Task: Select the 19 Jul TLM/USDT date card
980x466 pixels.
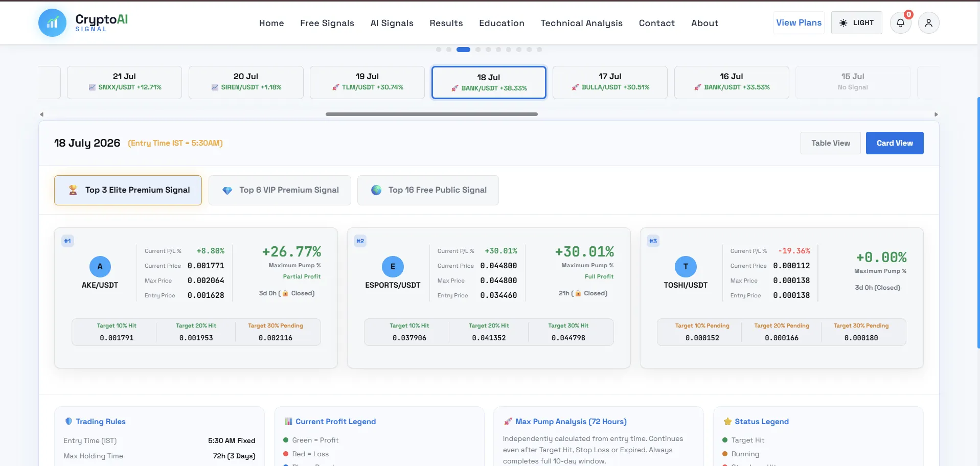Action: 367,82
